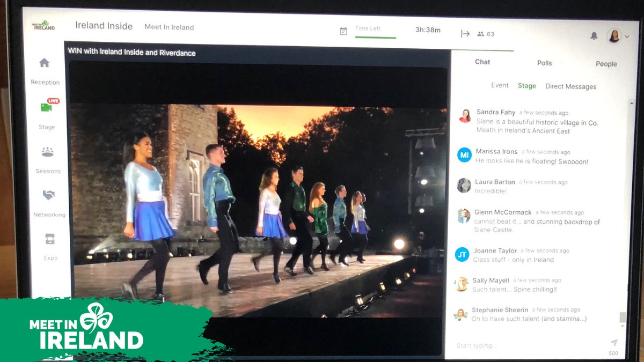
Task: Click the 'Incredible!' chat message
Action: coord(491,191)
